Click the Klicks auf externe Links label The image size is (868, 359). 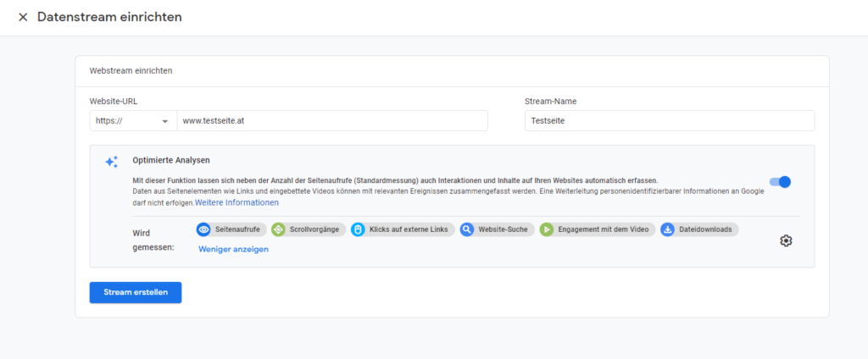pyautogui.click(x=409, y=229)
